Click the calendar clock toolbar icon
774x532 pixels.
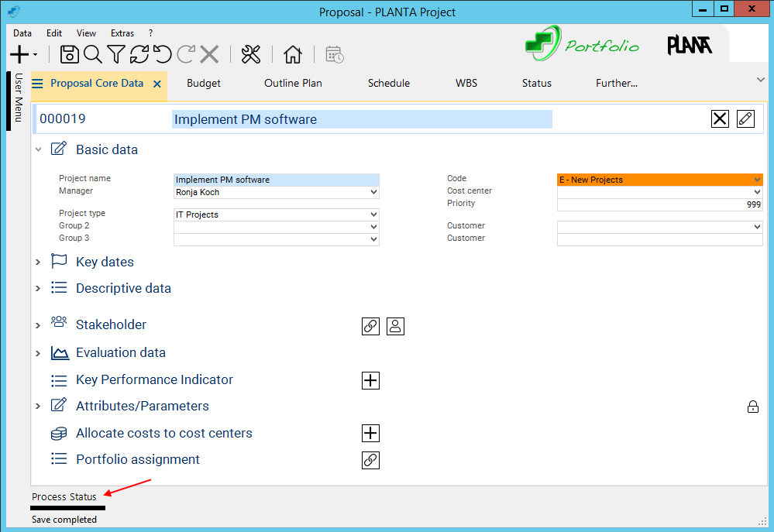335,54
